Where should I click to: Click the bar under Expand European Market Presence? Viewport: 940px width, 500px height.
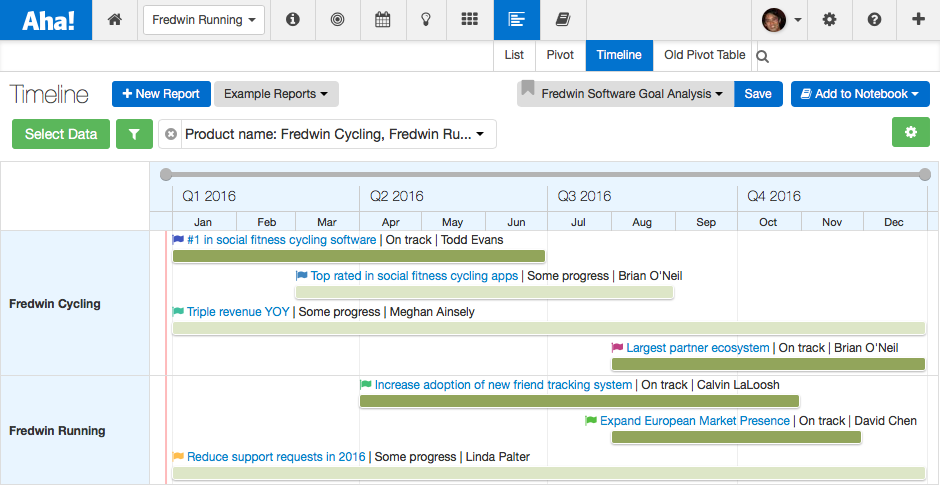[736, 437]
